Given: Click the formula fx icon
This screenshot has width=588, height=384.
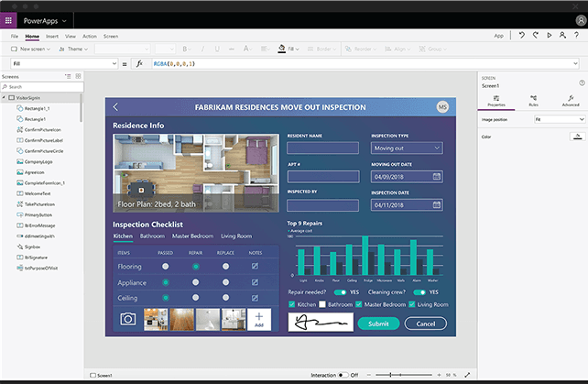Looking at the screenshot, I should 139,63.
